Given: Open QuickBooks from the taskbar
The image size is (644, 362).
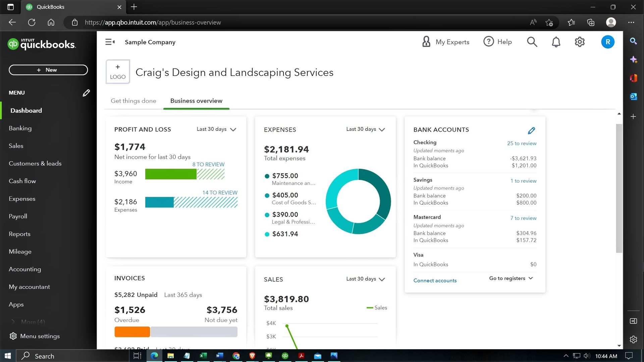Looking at the screenshot, I should click(x=285, y=356).
